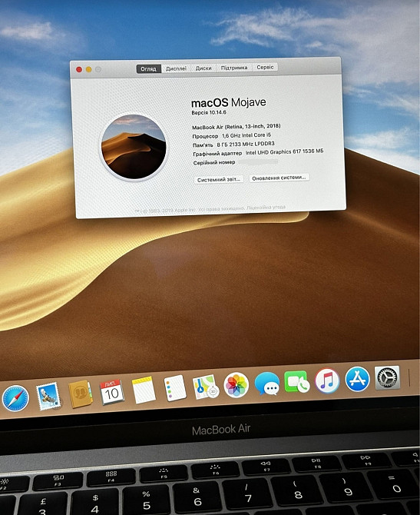This screenshot has height=515, width=420.
Task: Click the macOS Mojave title text
Action: pyautogui.click(x=228, y=103)
